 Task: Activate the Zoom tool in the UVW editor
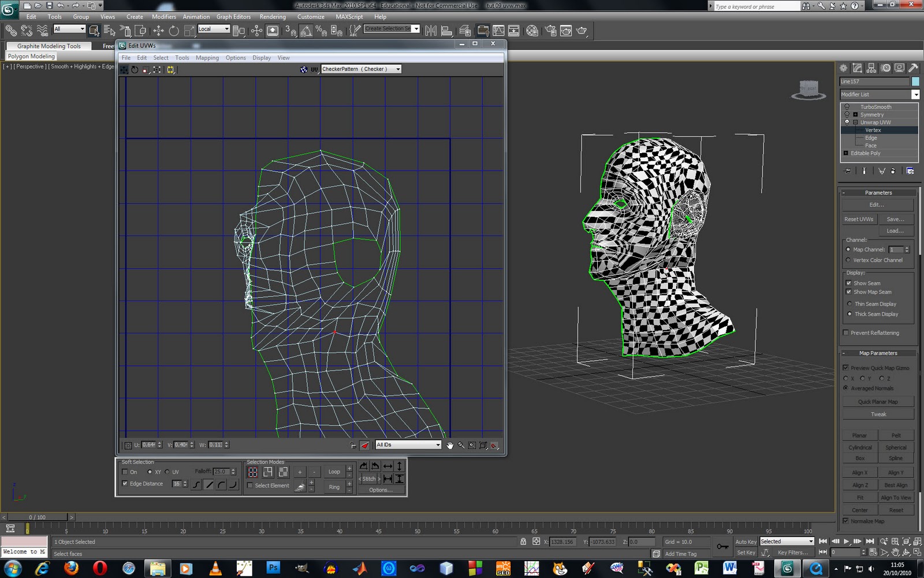pyautogui.click(x=461, y=445)
